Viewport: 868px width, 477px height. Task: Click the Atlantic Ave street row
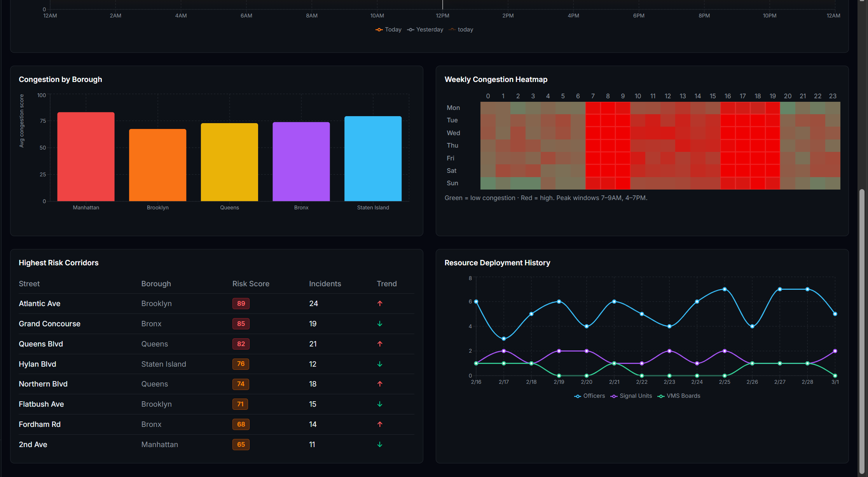pyautogui.click(x=40, y=303)
